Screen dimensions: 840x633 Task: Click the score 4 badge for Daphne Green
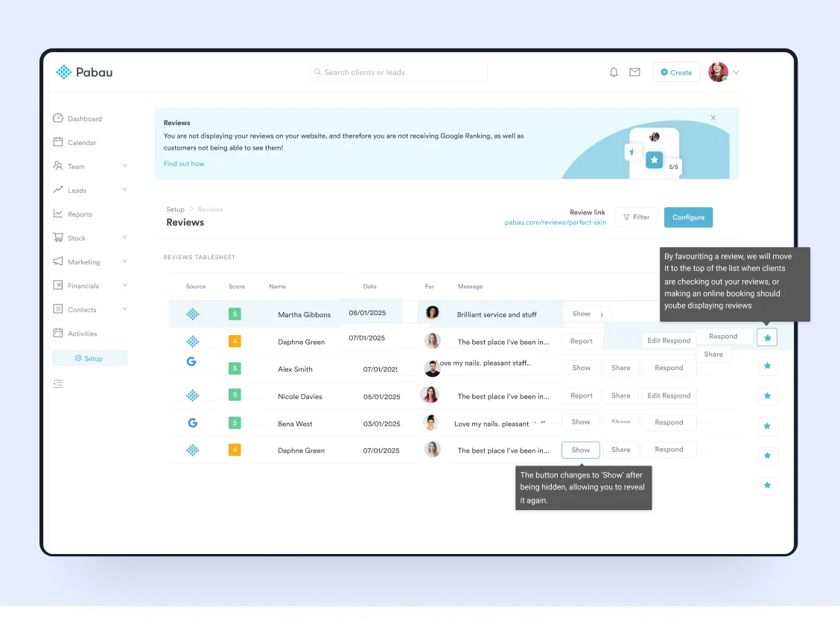point(235,341)
